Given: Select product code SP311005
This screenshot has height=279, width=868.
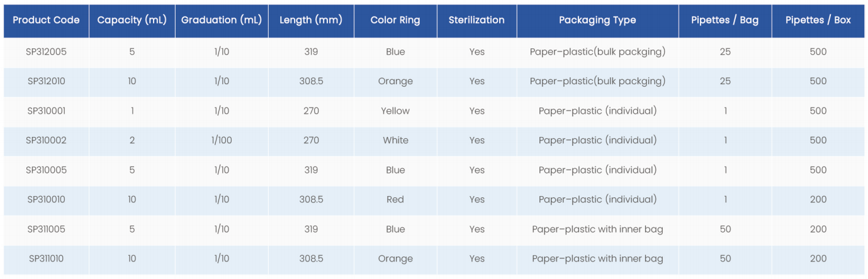Looking at the screenshot, I should click(47, 229).
